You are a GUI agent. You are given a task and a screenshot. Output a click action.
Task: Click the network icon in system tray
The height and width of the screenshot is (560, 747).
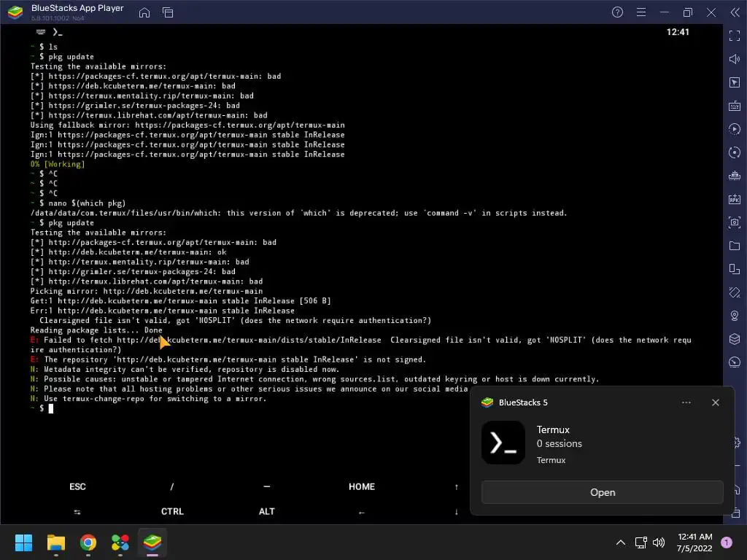click(640, 542)
